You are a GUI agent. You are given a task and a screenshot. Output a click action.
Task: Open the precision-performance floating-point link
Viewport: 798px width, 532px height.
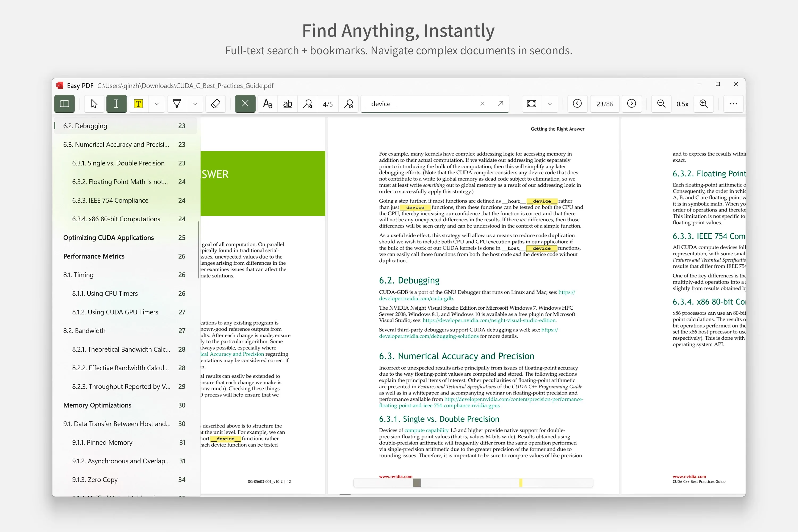pos(514,399)
